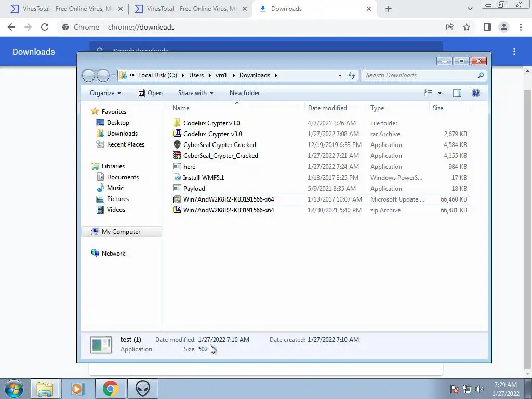Bookmark this page with the star icon
The image size is (532, 399).
pos(467,27)
